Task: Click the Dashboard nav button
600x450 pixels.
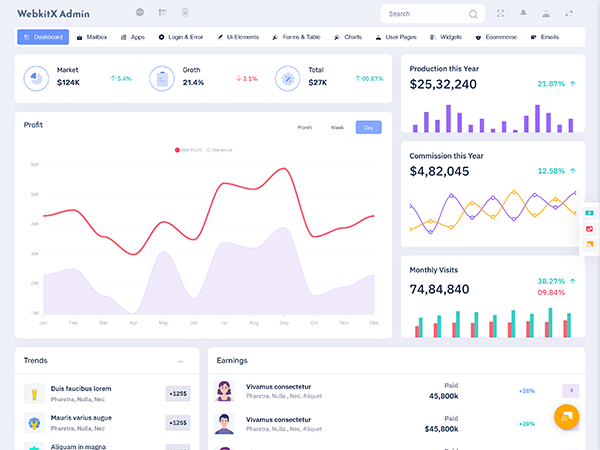Action: [43, 36]
